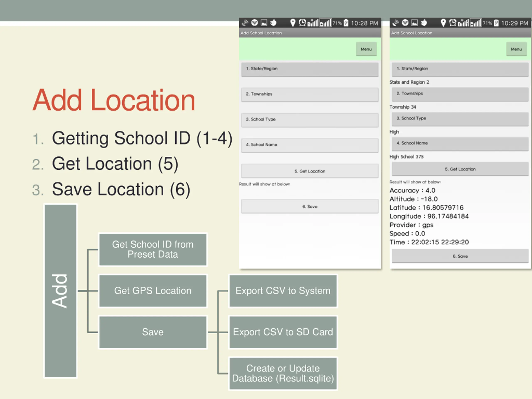The image size is (532, 399).
Task: Open 1. State/Region selector in the 10:28 PM phone
Action: coord(310,69)
